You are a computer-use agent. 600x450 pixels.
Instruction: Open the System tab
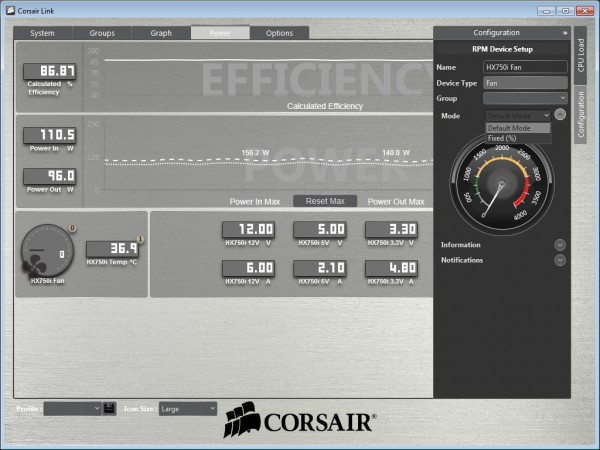42,33
